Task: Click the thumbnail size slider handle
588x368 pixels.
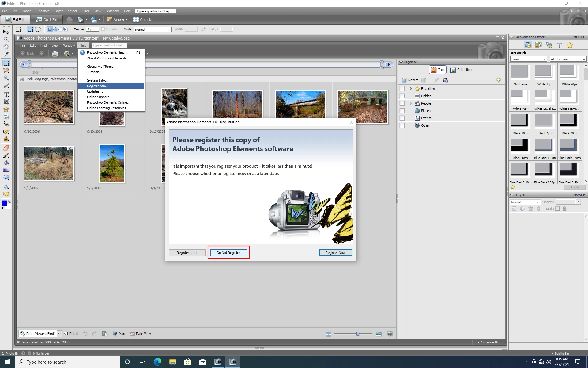Action: point(358,334)
